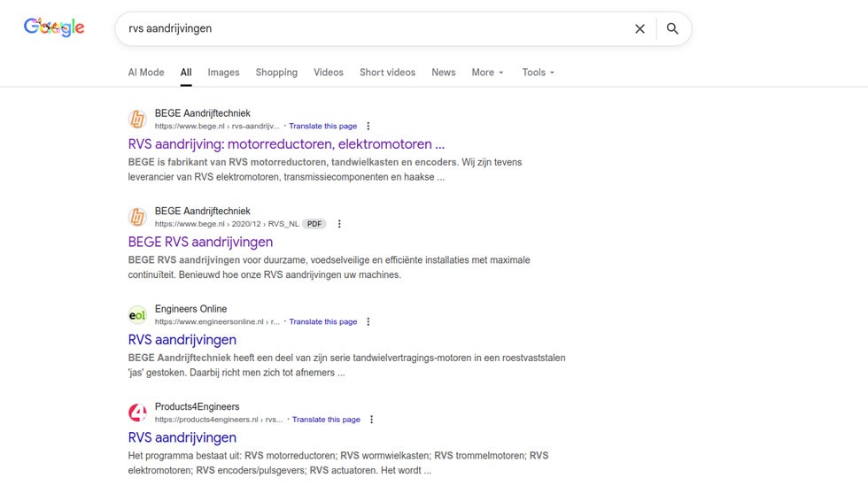
Task: Click the snippet starting 'Het programma bestaat uit'
Action: pos(338,463)
